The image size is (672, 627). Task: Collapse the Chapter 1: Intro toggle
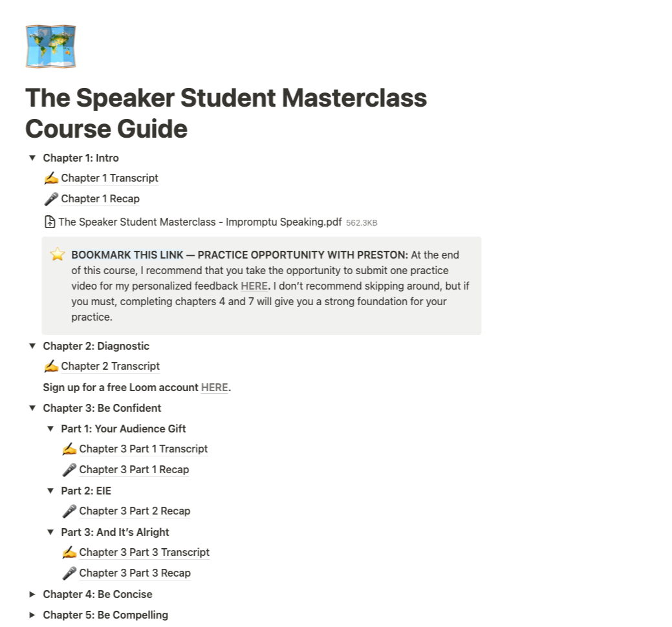32,158
